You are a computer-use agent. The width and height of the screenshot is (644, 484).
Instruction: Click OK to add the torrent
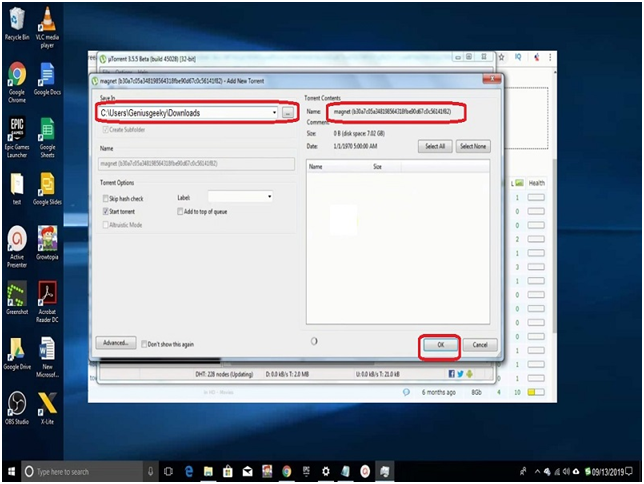coord(440,345)
